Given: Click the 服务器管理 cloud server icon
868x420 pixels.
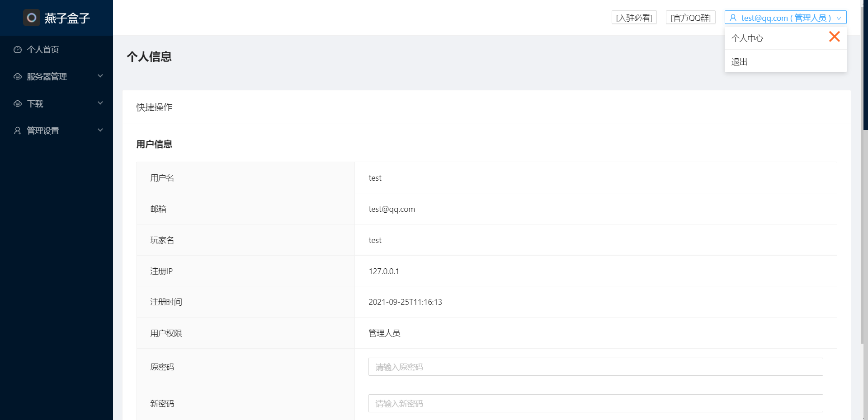Looking at the screenshot, I should [17, 77].
